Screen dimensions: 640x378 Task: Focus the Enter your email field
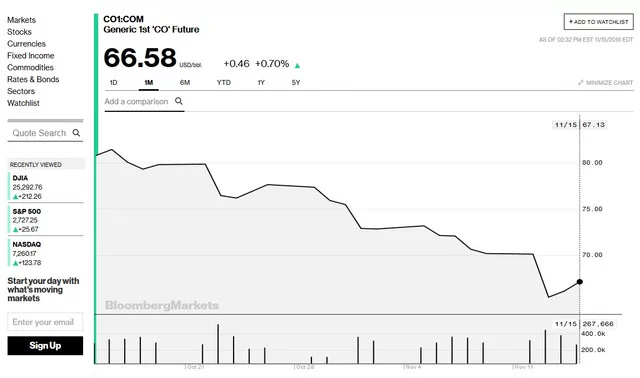coord(45,322)
